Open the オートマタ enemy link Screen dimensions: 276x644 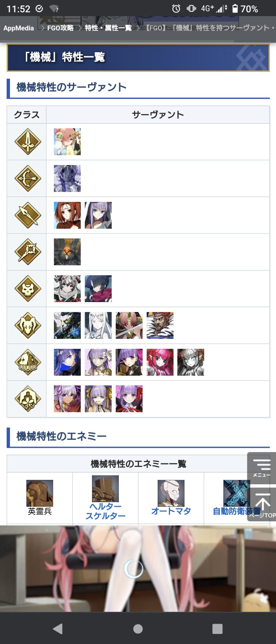[171, 511]
